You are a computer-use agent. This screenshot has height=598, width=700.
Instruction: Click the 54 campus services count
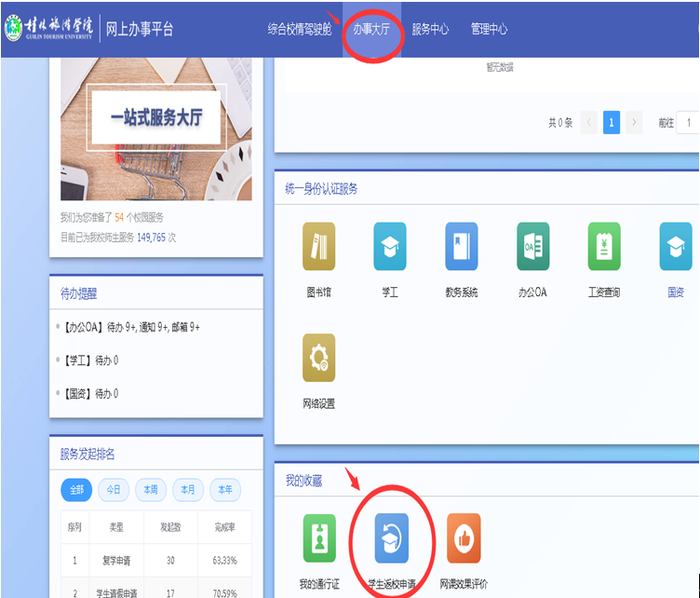point(119,217)
